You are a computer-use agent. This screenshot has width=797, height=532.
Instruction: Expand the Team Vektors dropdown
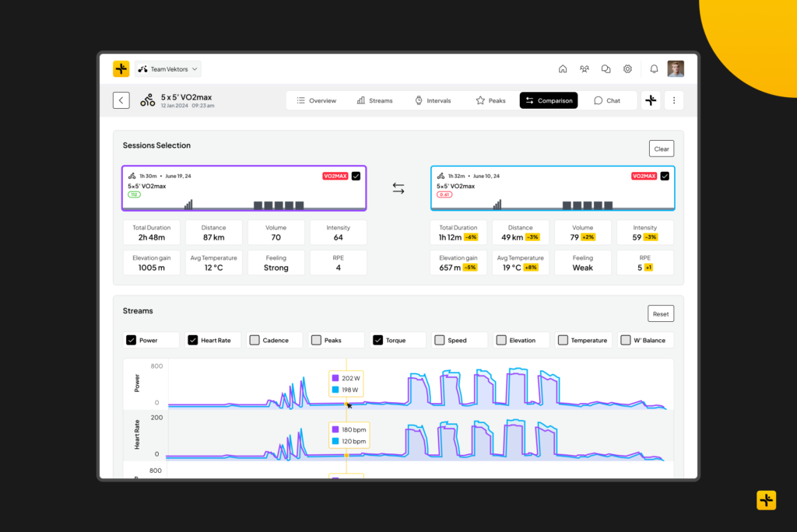[168, 69]
